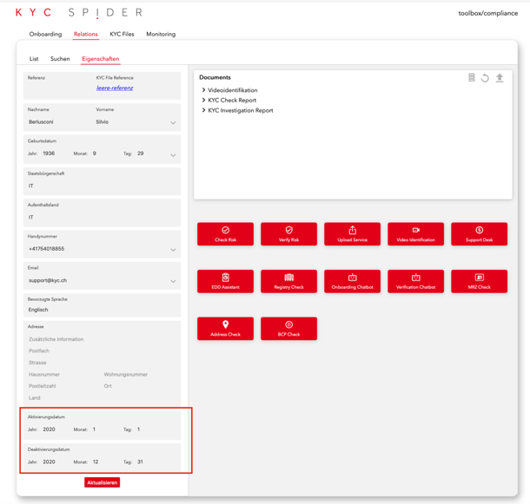530x504 pixels.
Task: Expand the Email section chevron
Action: click(x=173, y=281)
